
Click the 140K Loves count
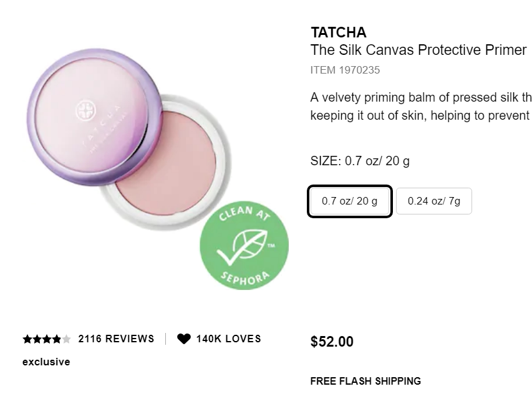(x=228, y=339)
